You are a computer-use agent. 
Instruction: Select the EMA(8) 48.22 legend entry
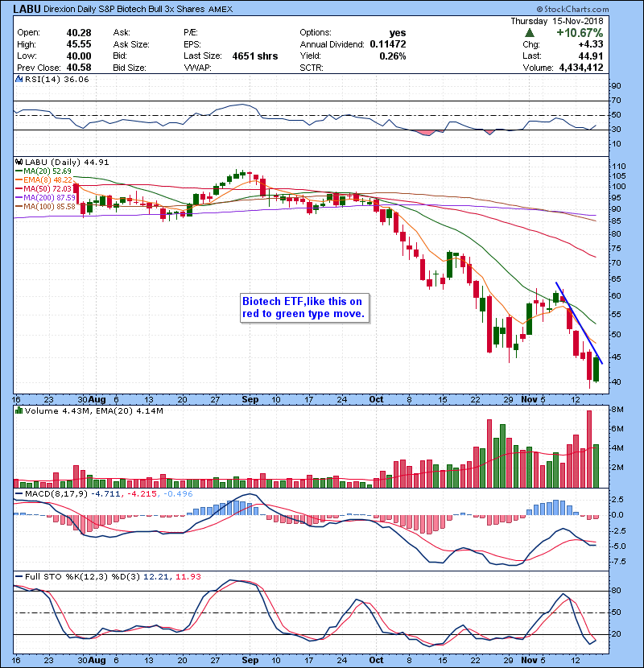(43, 179)
